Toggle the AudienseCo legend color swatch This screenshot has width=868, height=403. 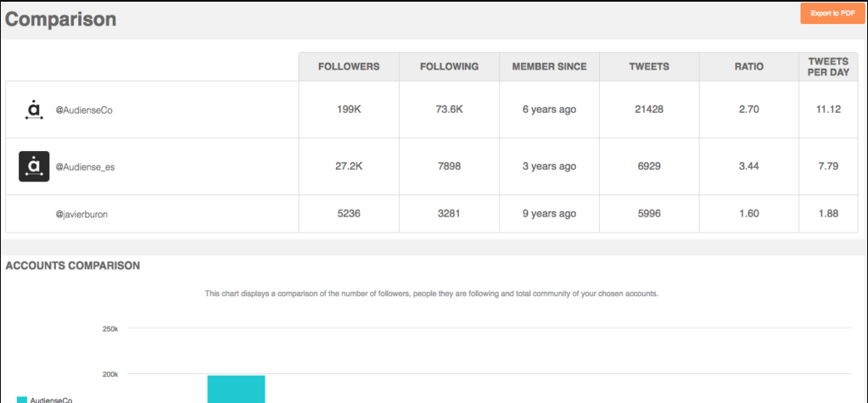click(x=22, y=400)
